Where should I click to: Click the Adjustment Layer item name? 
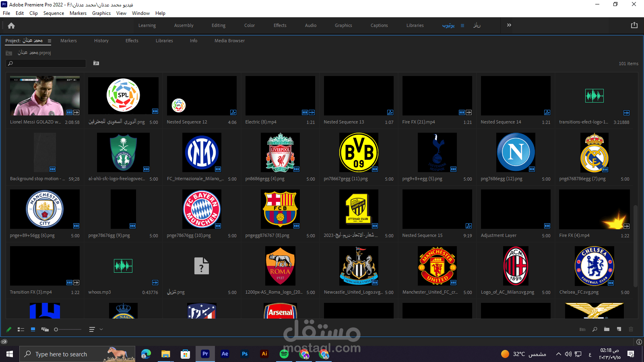(498, 235)
